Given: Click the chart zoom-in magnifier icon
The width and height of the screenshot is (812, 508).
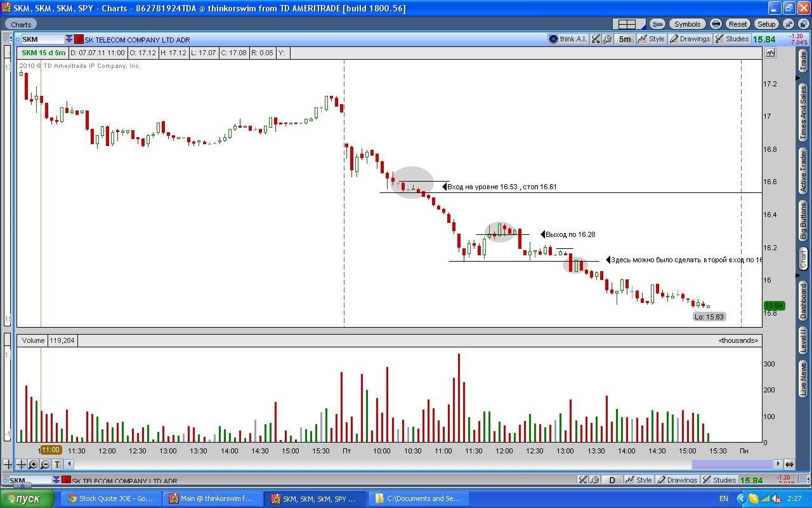Looking at the screenshot, I should (x=33, y=465).
